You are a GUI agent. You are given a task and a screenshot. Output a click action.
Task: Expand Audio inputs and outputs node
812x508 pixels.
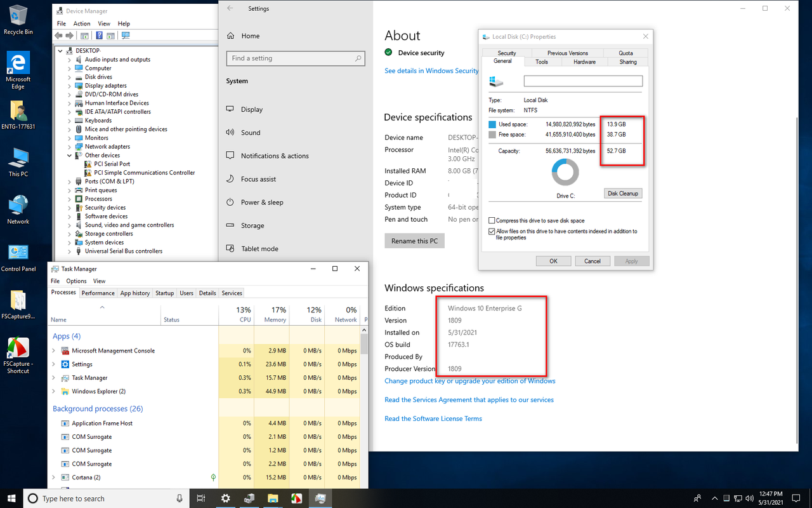[69, 60]
